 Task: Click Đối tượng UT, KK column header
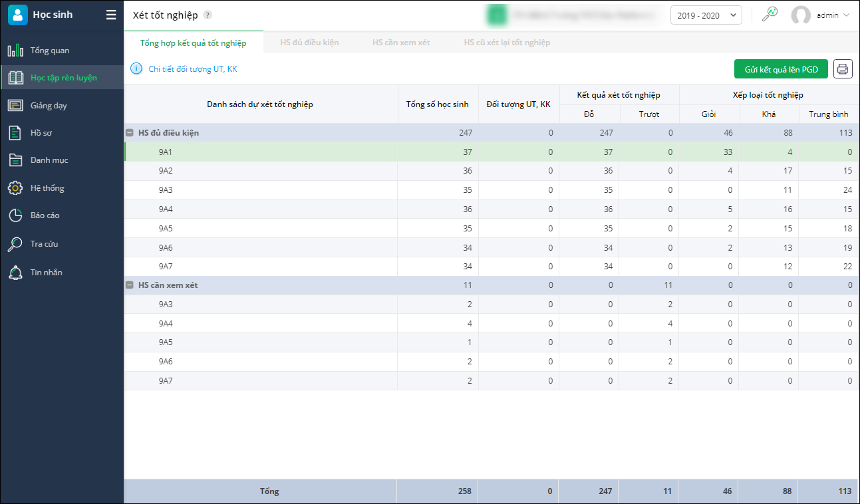(518, 104)
